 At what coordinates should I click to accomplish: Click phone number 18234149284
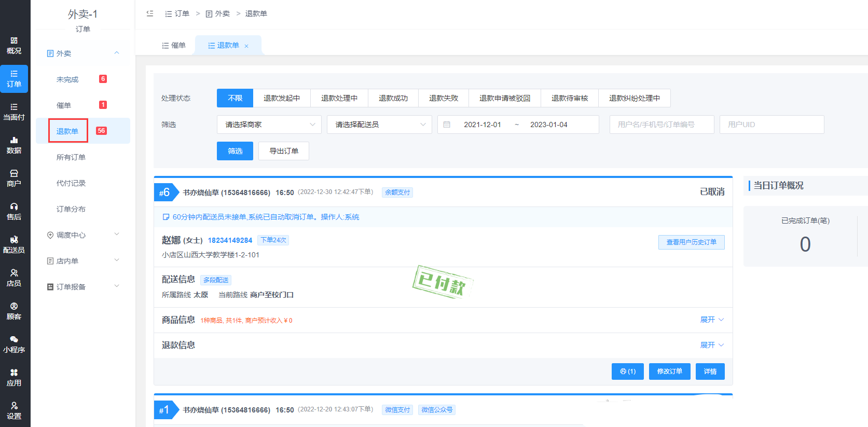coord(230,240)
